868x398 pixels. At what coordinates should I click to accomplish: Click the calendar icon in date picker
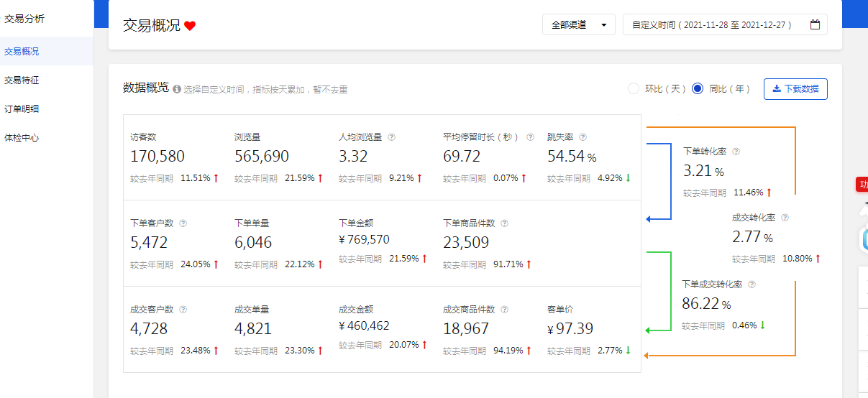815,24
